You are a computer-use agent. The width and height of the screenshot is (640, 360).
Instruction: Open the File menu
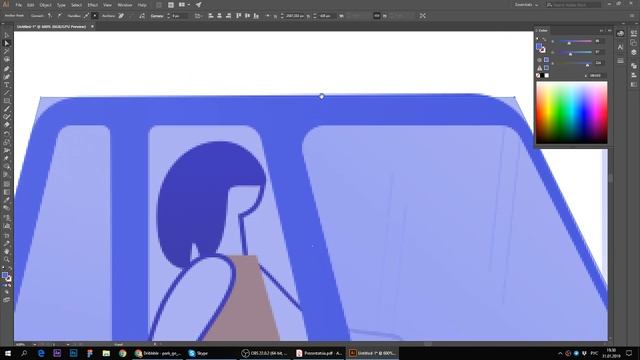point(18,5)
